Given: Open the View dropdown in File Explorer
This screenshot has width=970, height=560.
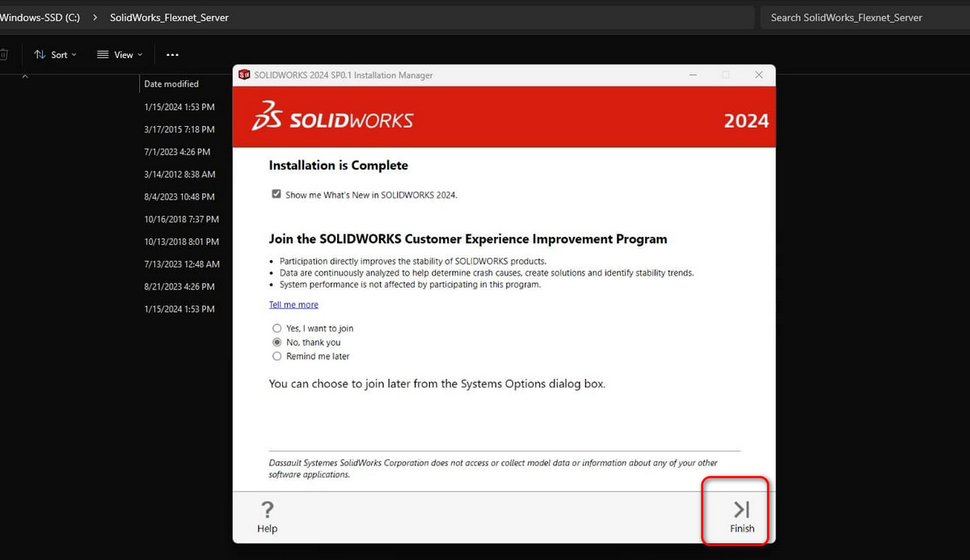Looking at the screenshot, I should 120,55.
